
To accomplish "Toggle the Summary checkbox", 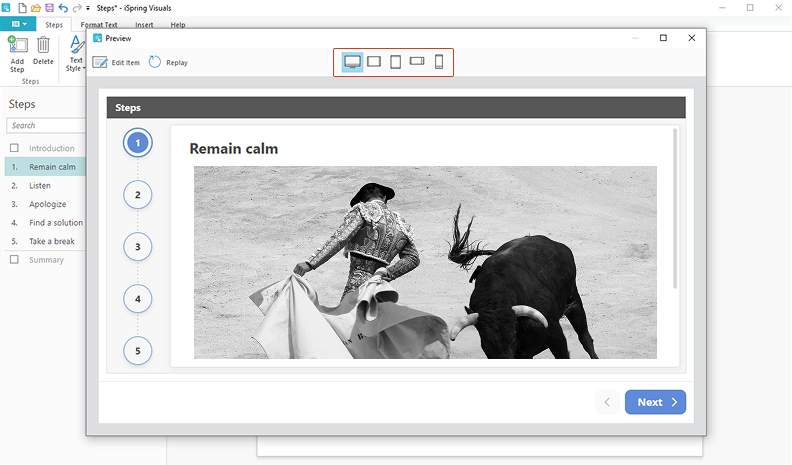I will (14, 260).
